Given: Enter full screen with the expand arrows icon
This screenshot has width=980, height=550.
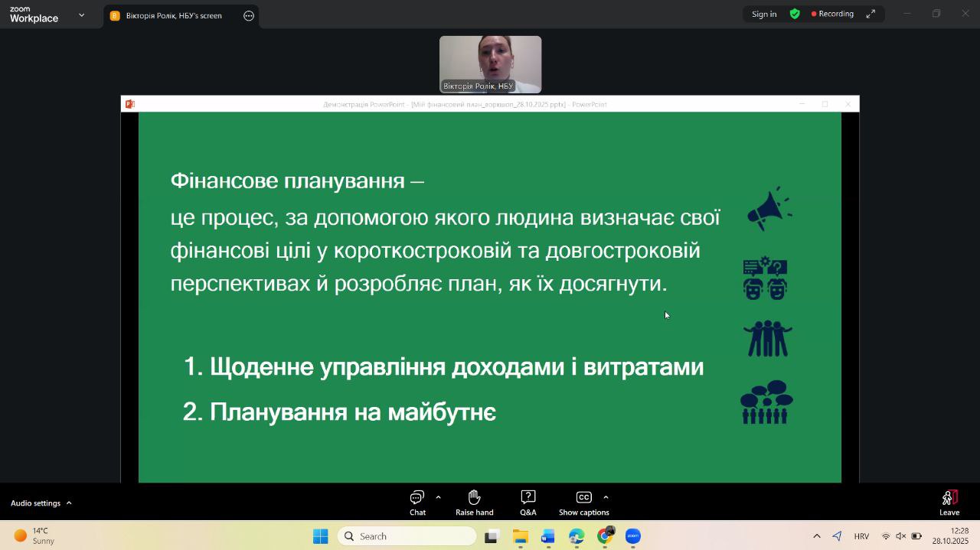Looking at the screenshot, I should (871, 14).
